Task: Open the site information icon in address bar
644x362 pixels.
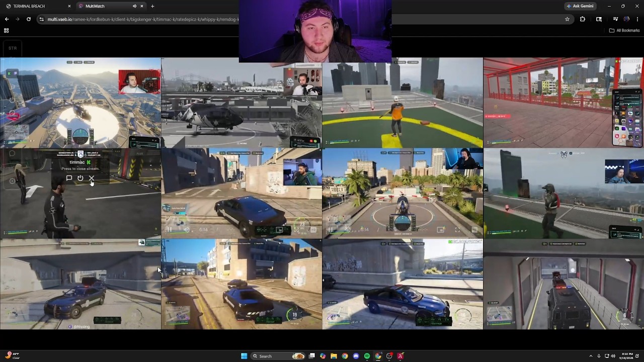Action: click(x=41, y=19)
